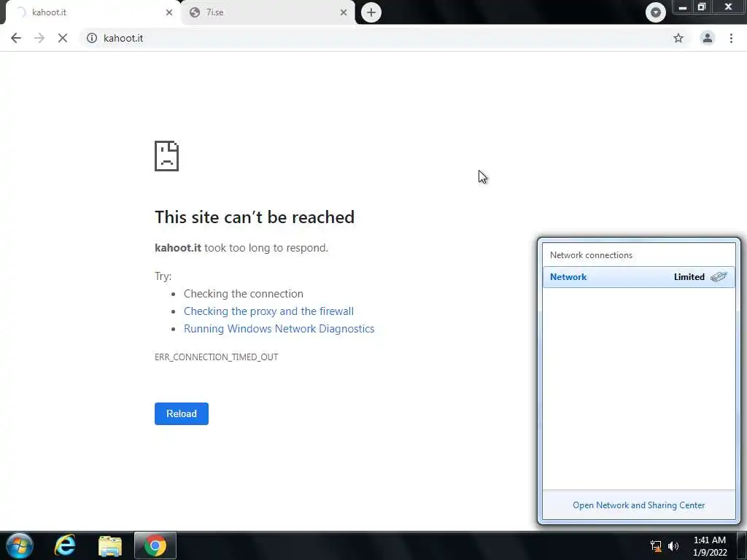
Task: Open a new tab with plus button
Action: point(371,12)
